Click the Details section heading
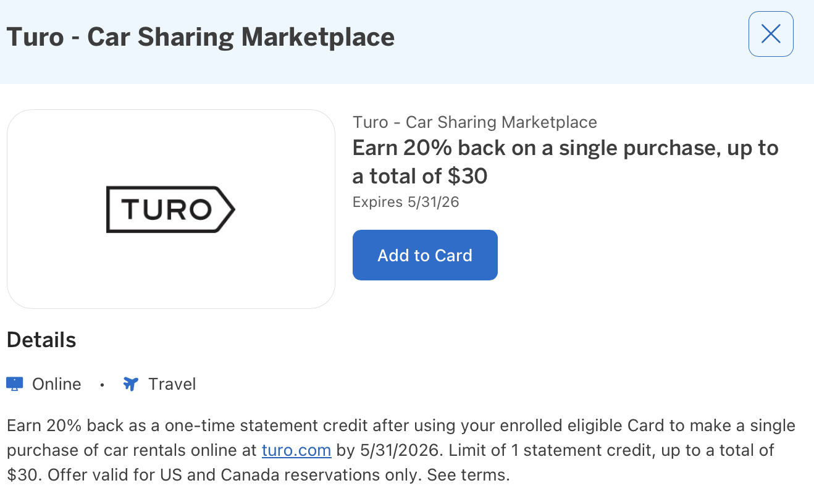The image size is (814, 504). pos(41,339)
